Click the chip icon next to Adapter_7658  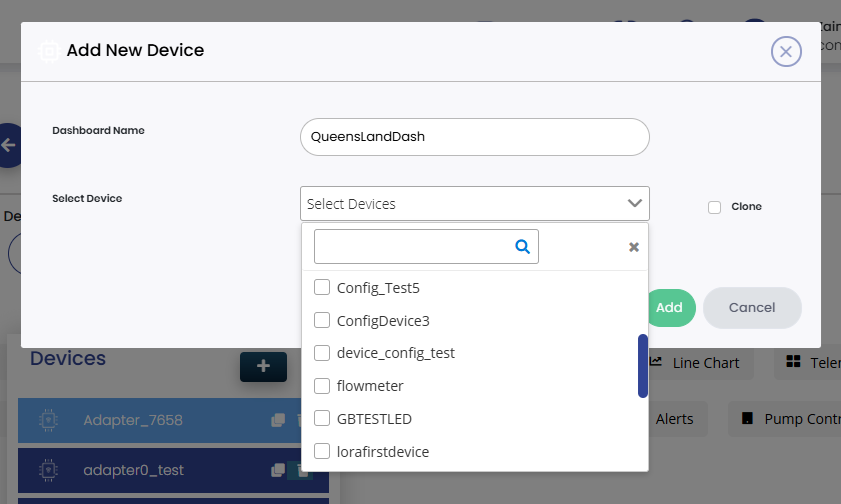[x=47, y=421]
